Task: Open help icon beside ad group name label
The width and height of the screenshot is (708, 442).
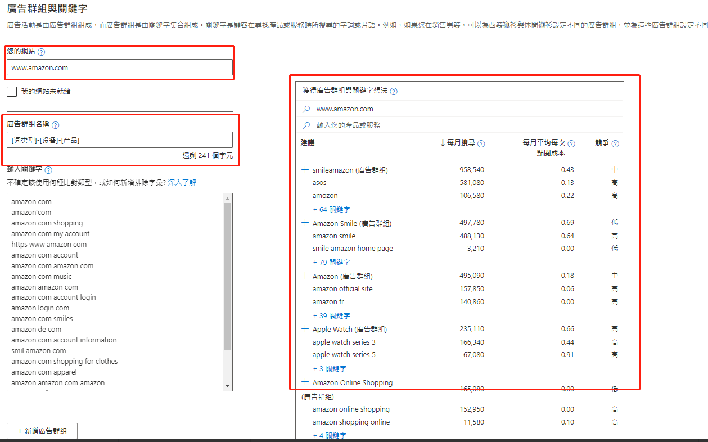Action: [55, 125]
